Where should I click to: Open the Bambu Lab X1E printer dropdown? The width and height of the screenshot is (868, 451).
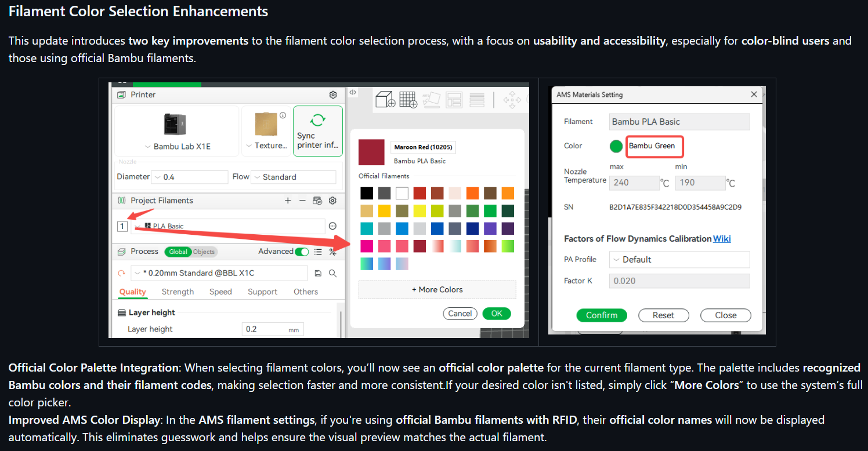pos(178,146)
